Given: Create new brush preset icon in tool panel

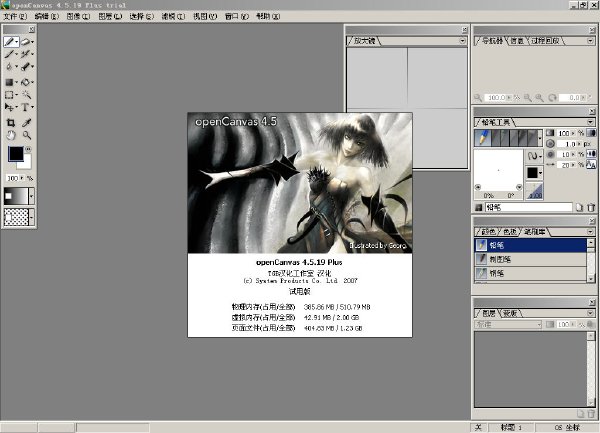Looking at the screenshot, I should pos(579,207).
